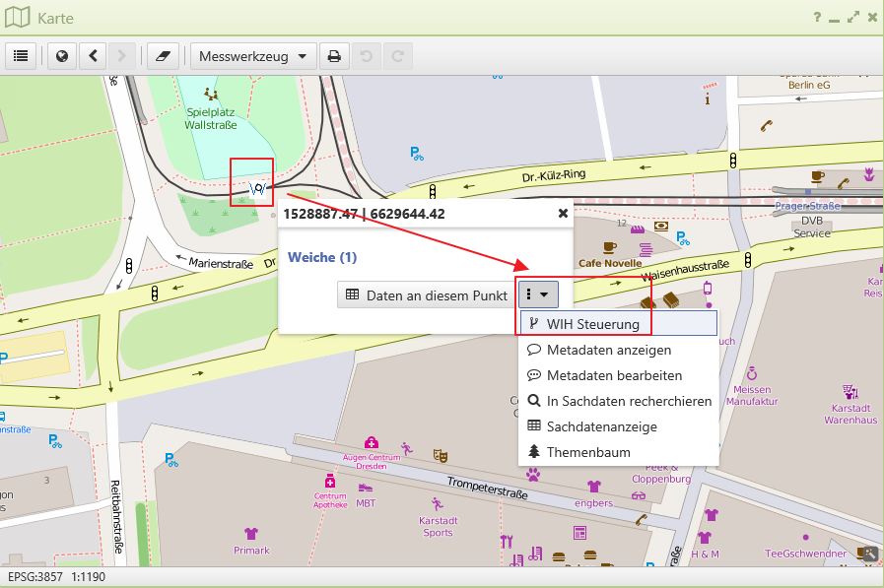This screenshot has width=884, height=588.
Task: Click the print map icon
Action: [334, 56]
